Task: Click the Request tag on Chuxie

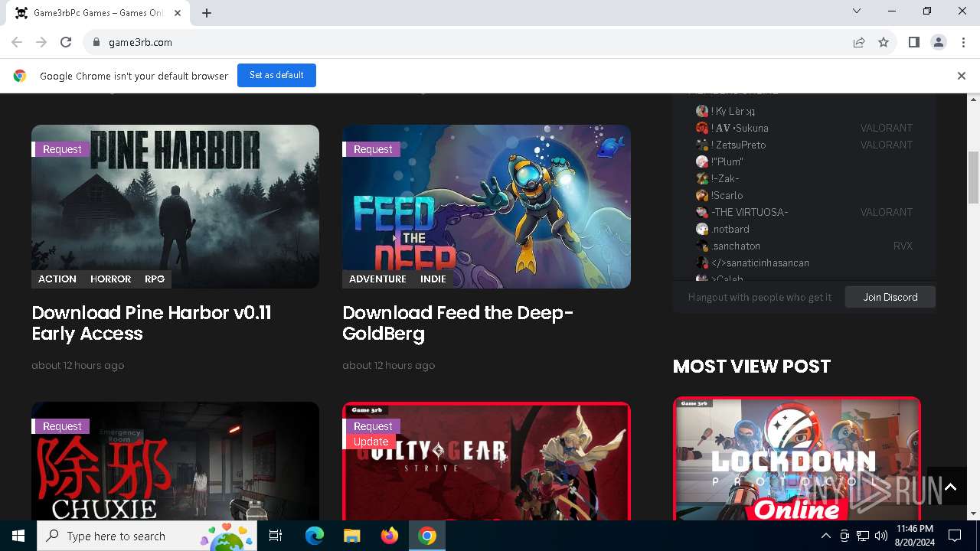Action: (60, 426)
